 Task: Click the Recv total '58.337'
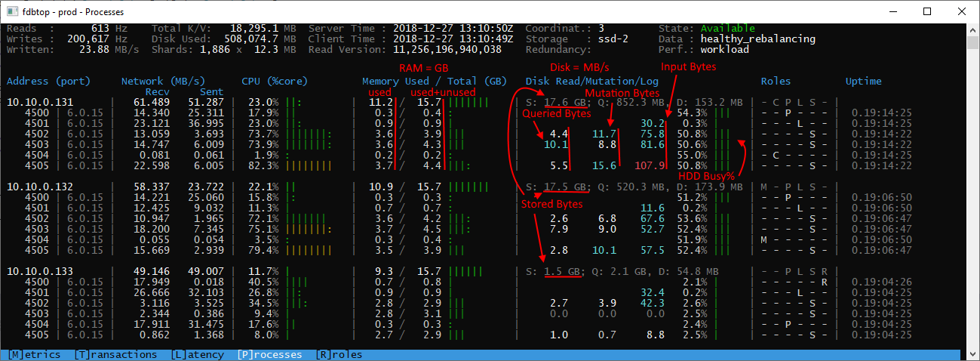(152, 186)
